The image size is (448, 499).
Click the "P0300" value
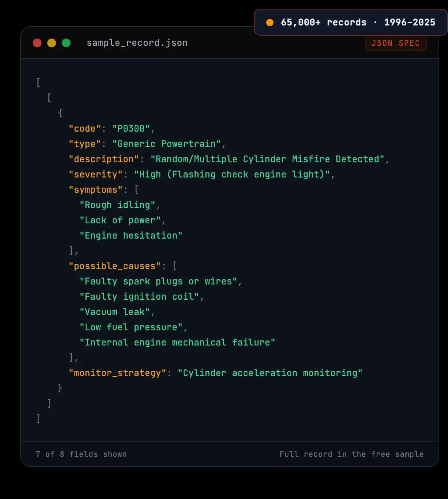pos(131,128)
